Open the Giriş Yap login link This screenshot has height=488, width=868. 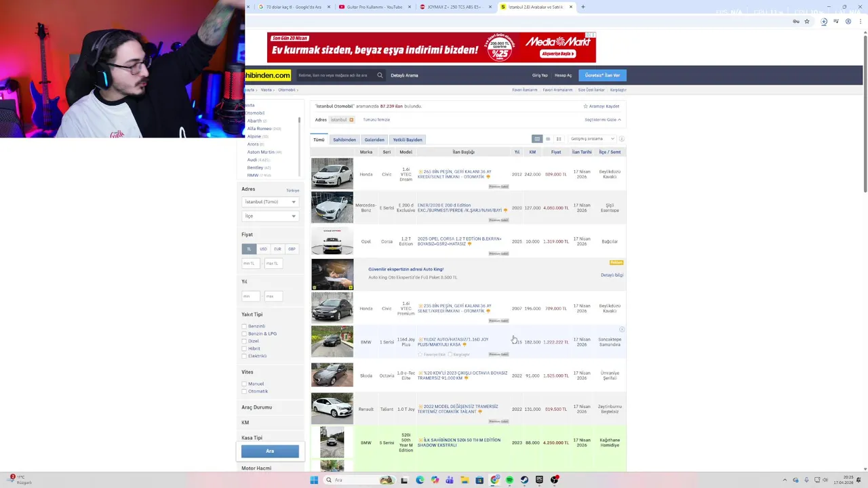click(540, 75)
